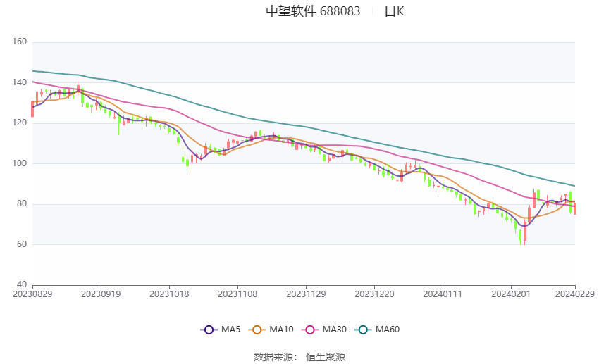Screen dimensions: 599x364
Task: Click the 80 y-axis value
Action: pyautogui.click(x=22, y=203)
